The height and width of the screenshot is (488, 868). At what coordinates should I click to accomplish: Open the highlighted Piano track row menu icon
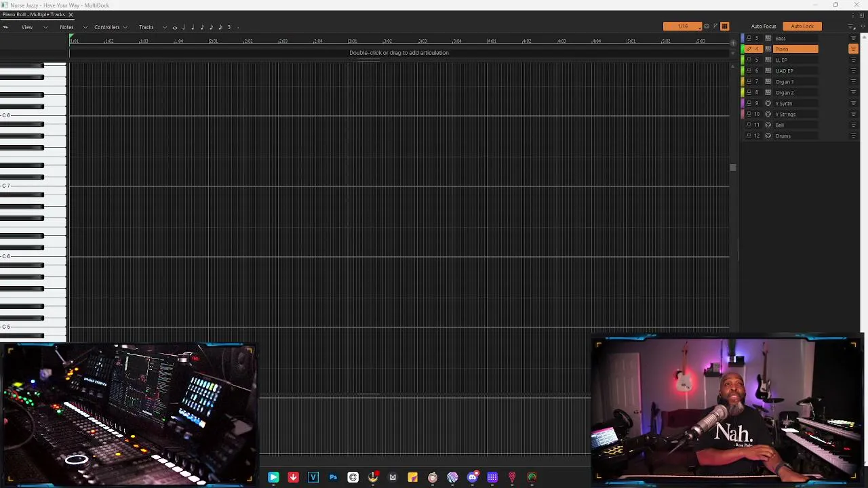(853, 49)
